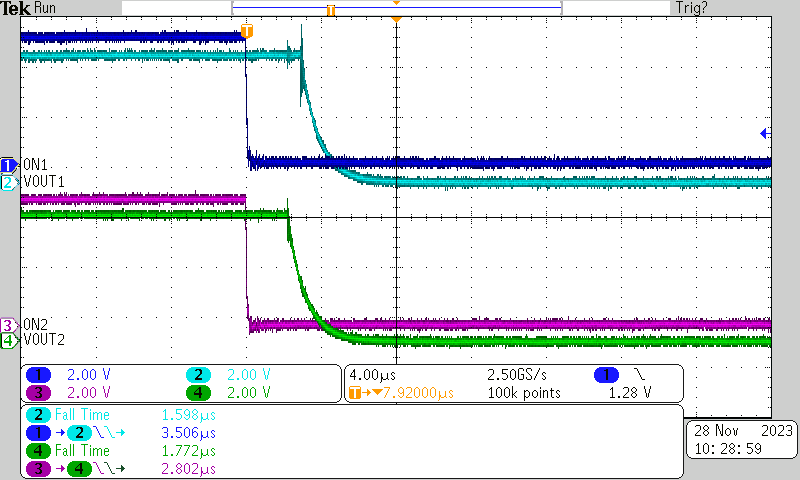This screenshot has height=480, width=800.
Task: Click the channel 1 ON1 ground marker
Action: [x=8, y=164]
